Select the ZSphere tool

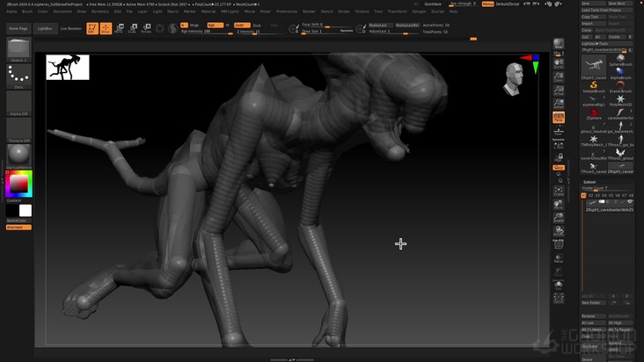(594, 114)
